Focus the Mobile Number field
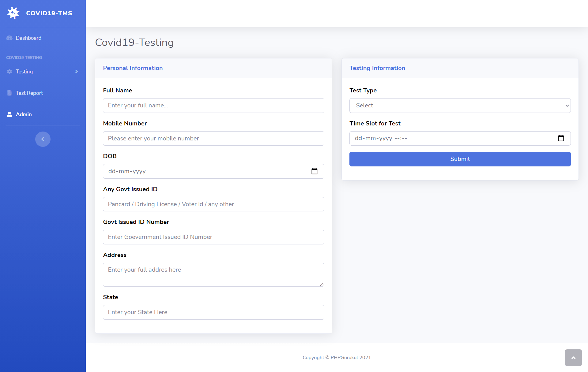 pos(213,138)
